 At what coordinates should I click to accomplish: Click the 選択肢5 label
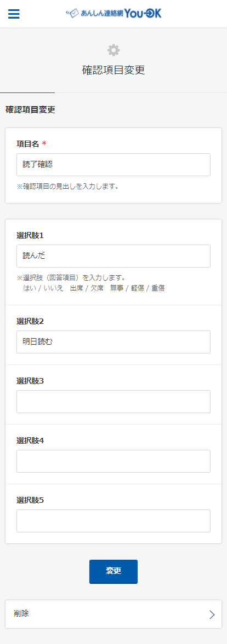(30, 500)
